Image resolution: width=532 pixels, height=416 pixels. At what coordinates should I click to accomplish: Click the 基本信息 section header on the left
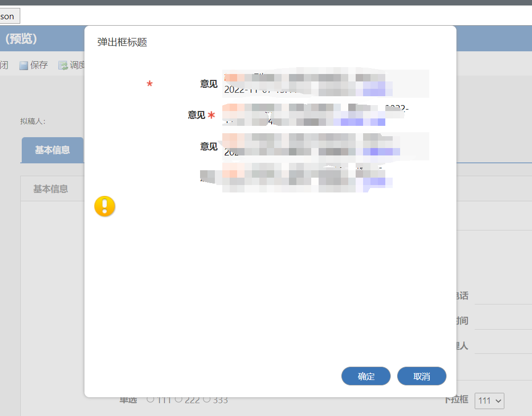(x=51, y=188)
